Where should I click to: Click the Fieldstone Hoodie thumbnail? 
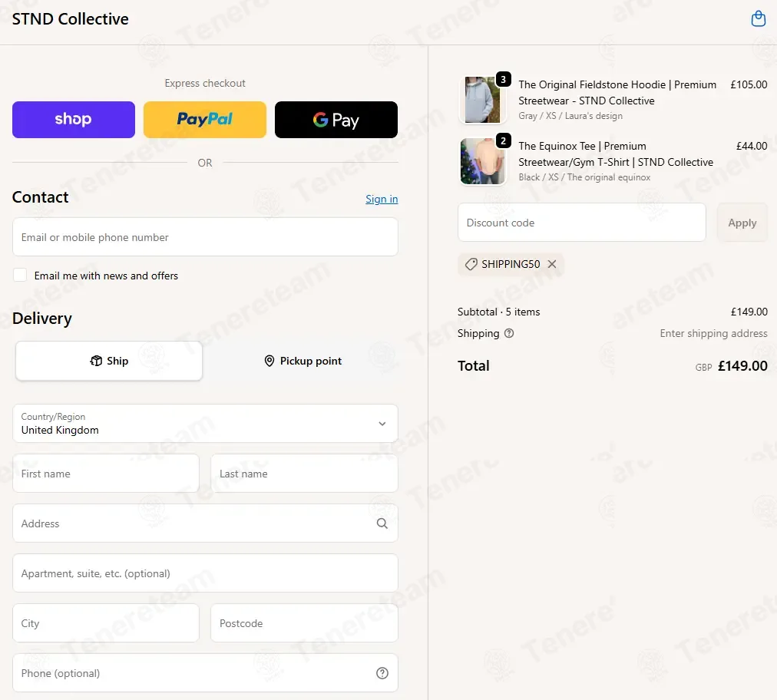(x=482, y=100)
